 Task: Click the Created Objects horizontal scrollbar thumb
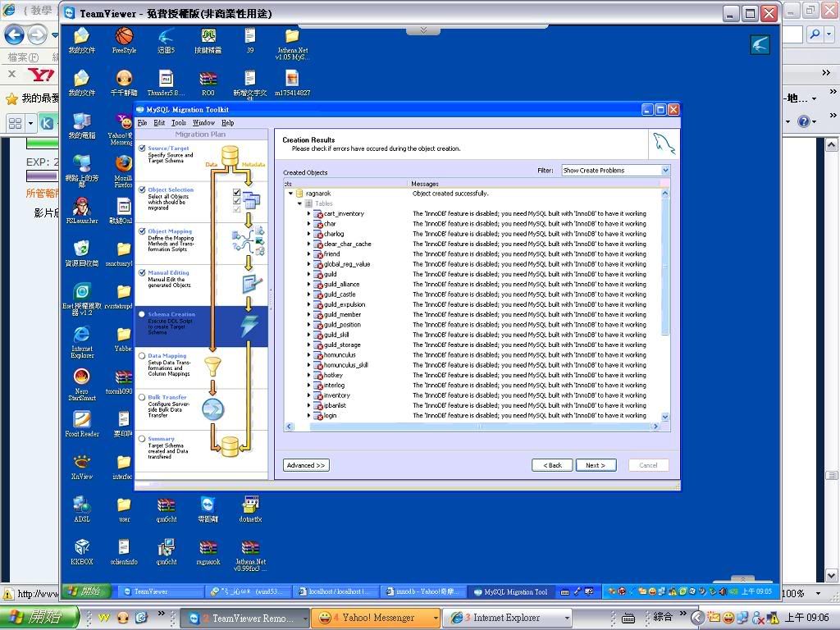point(479,427)
